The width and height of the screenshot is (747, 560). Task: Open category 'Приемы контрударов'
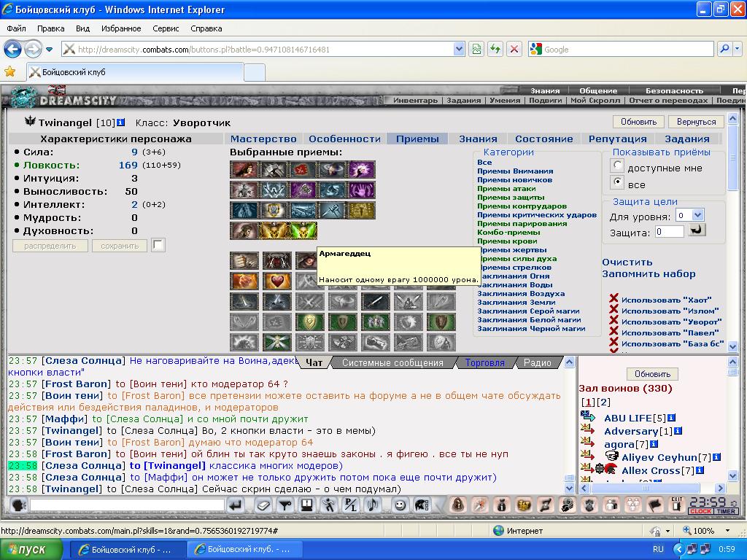tap(522, 206)
